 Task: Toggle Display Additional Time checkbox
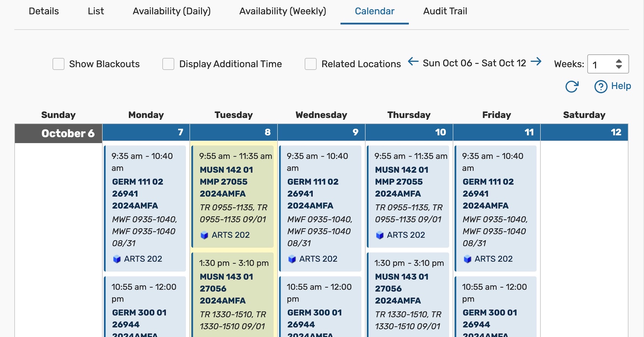tap(168, 64)
